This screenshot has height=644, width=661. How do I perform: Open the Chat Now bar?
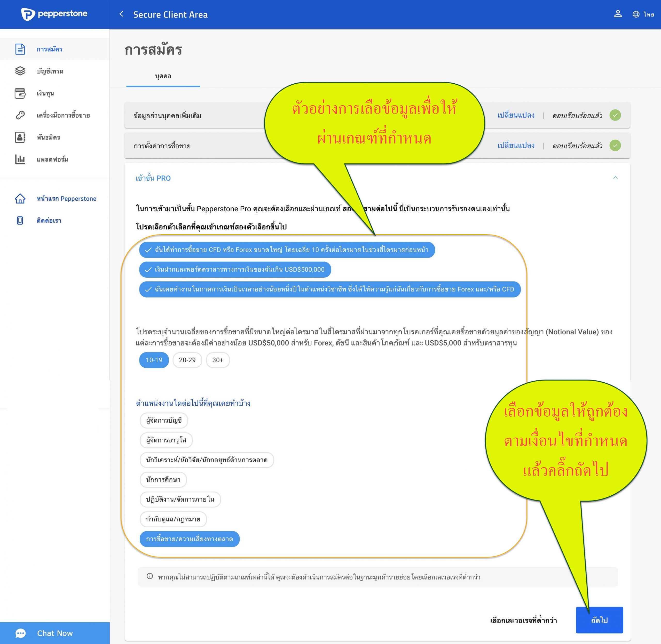[x=55, y=633]
